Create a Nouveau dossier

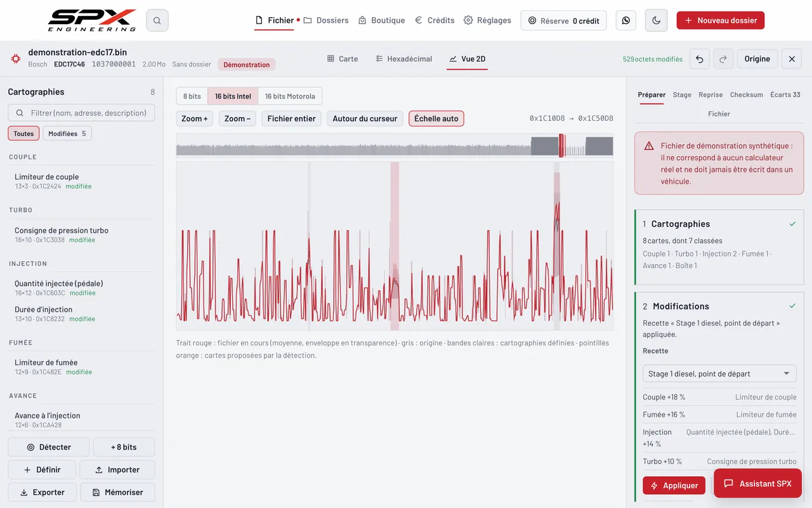pos(721,20)
